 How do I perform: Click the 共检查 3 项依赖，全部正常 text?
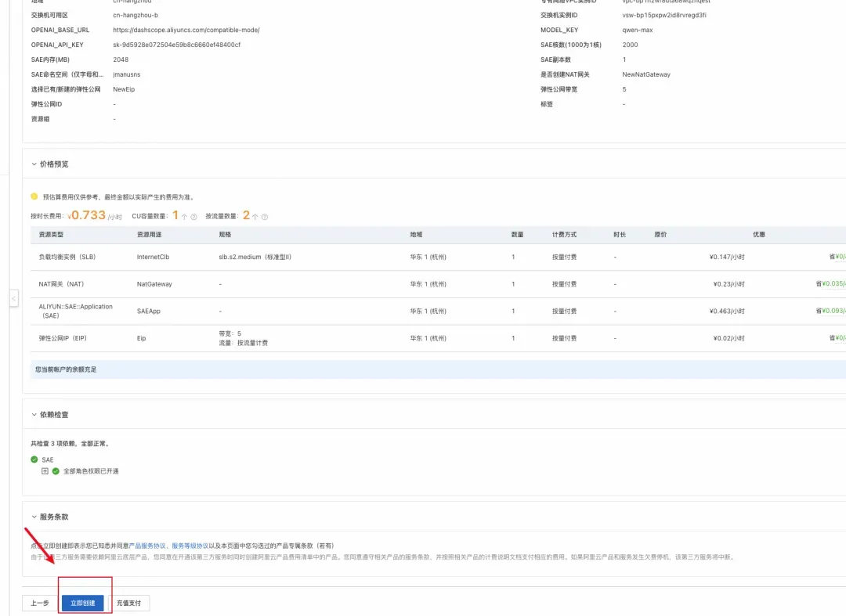coord(70,444)
